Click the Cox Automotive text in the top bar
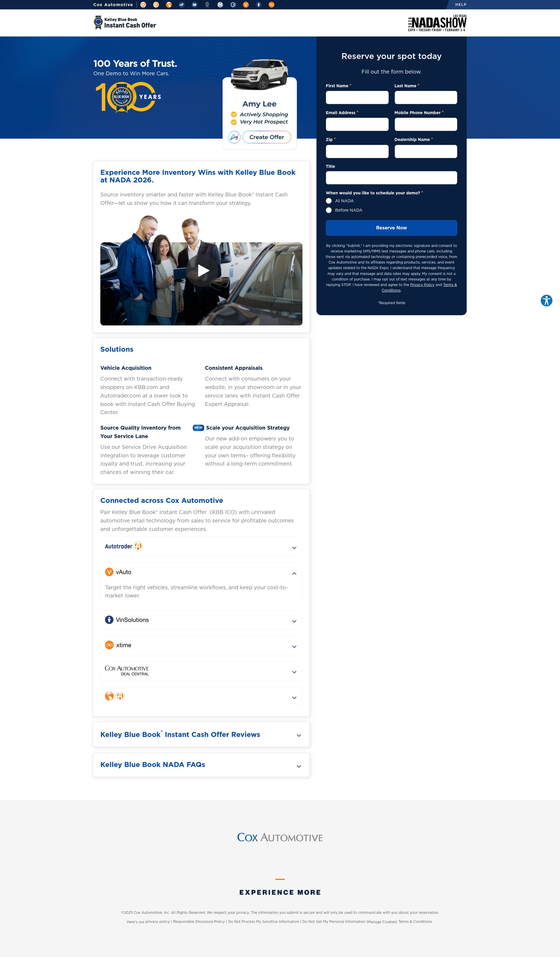The width and height of the screenshot is (560, 957). pyautogui.click(x=113, y=5)
